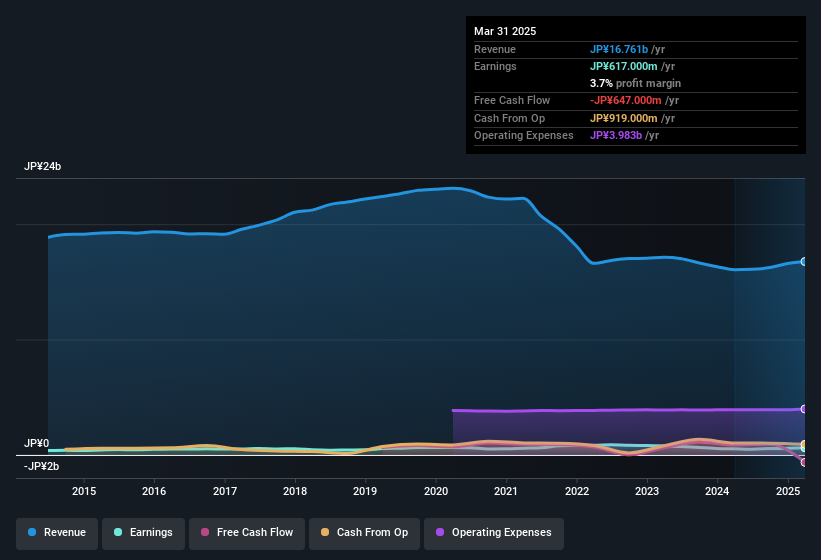The height and width of the screenshot is (560, 821).
Task: Click the 2021 x-axis label
Action: (x=506, y=491)
